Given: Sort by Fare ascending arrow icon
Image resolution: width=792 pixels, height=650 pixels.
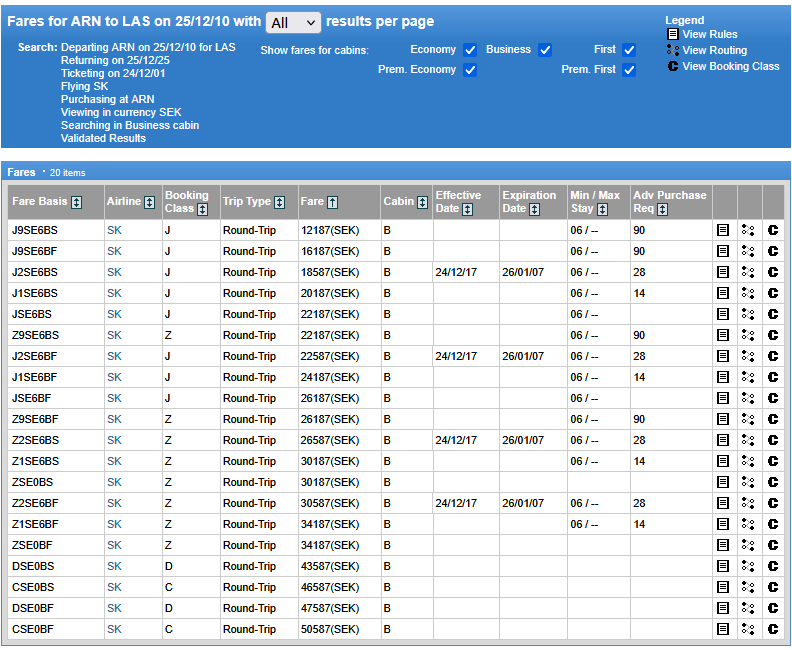Looking at the screenshot, I should click(x=333, y=202).
